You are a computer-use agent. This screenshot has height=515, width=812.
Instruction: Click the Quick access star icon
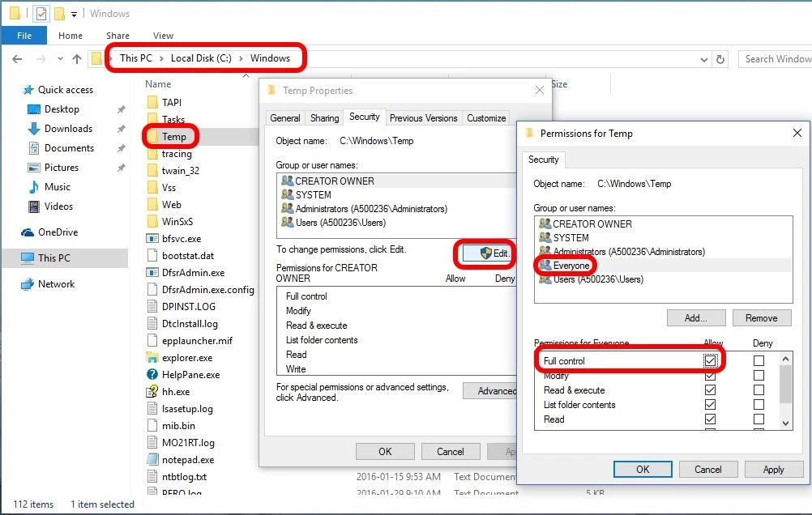(x=28, y=90)
